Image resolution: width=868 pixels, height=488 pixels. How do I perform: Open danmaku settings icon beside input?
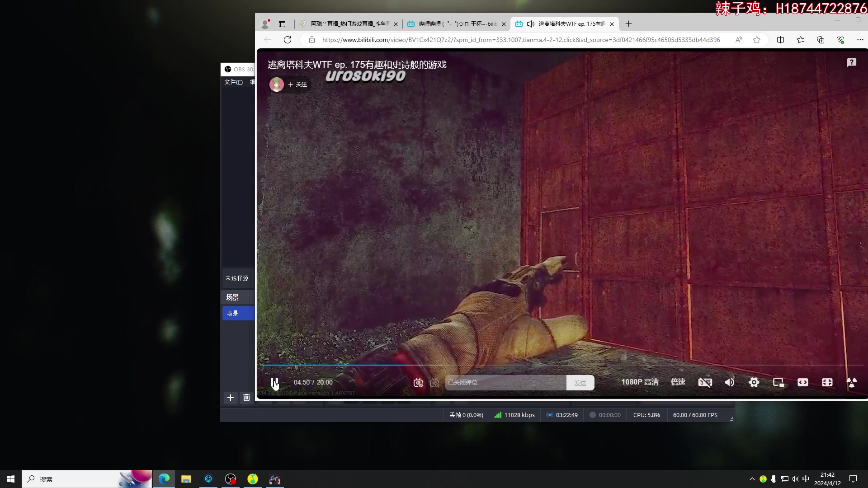(434, 383)
